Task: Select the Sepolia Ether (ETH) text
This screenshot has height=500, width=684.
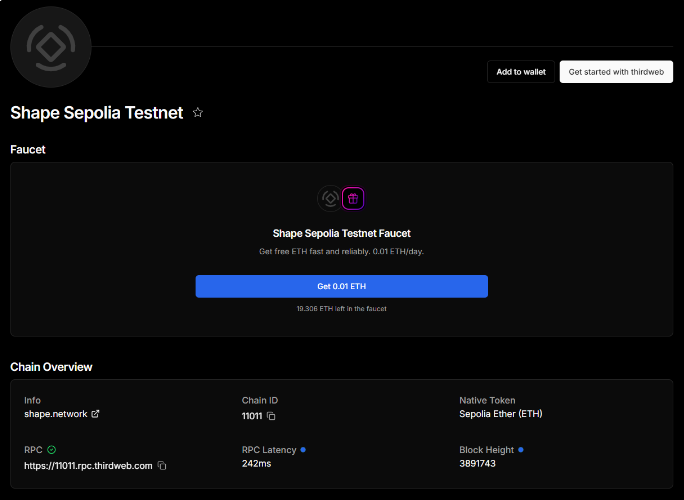Action: point(500,414)
